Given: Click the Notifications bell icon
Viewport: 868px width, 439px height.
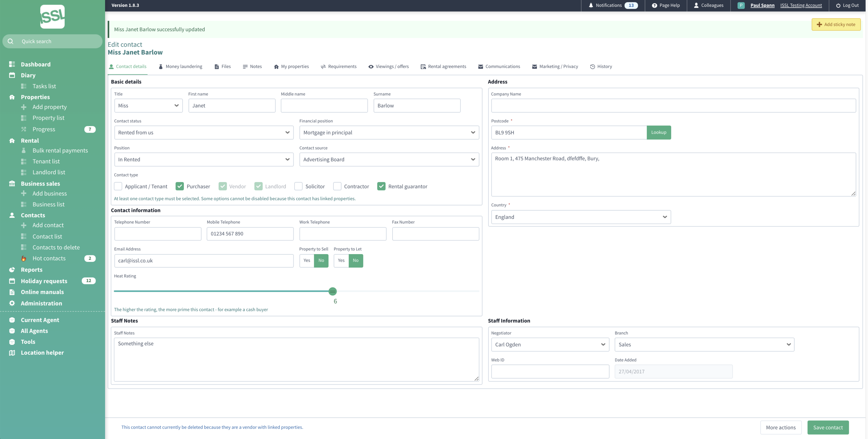Looking at the screenshot, I should [591, 5].
